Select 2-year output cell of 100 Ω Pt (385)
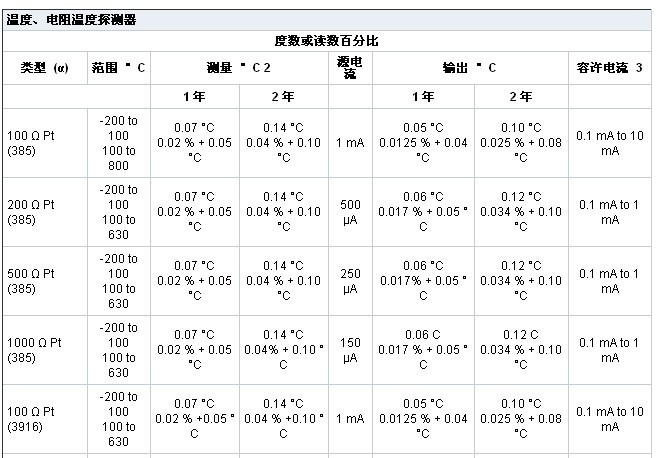 coord(521,143)
